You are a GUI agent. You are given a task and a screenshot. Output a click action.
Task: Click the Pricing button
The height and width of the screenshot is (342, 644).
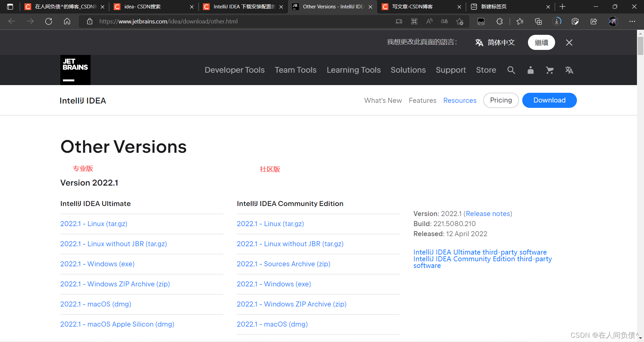pos(501,100)
